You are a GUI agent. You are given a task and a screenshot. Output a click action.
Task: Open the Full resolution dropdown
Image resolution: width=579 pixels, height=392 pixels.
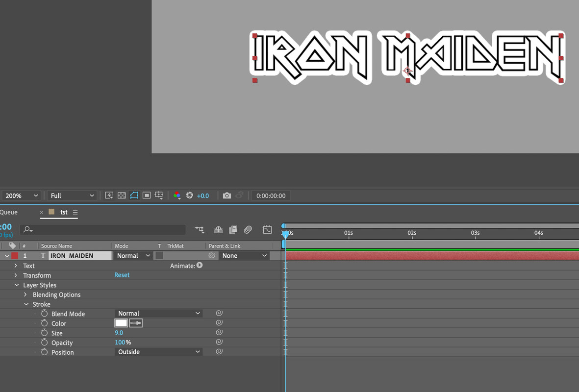pos(72,196)
